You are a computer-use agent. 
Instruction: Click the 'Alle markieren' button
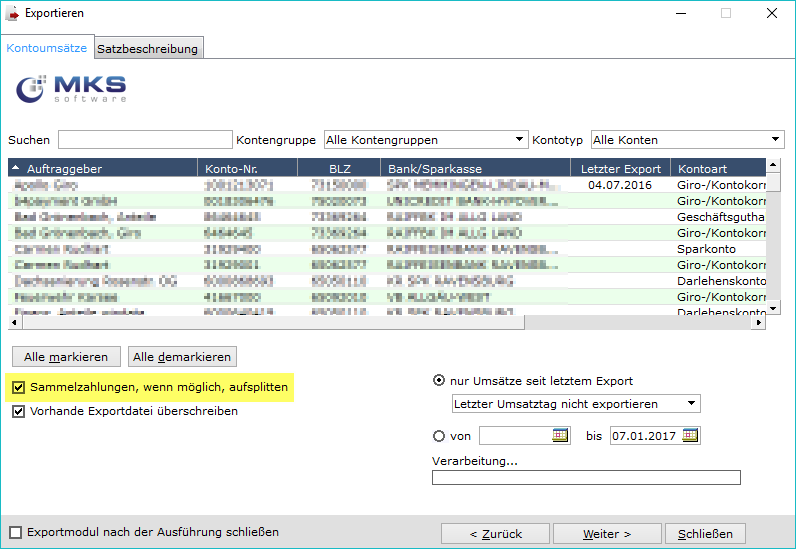tap(66, 357)
